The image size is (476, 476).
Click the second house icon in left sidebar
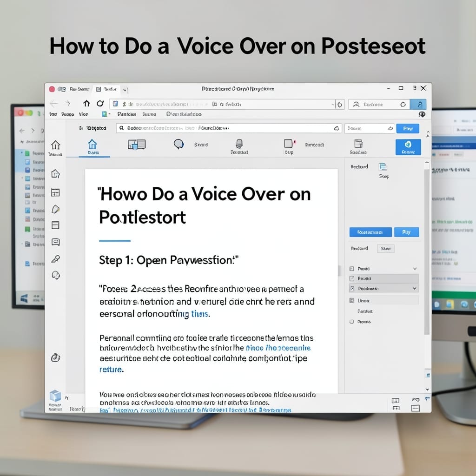(x=55, y=174)
